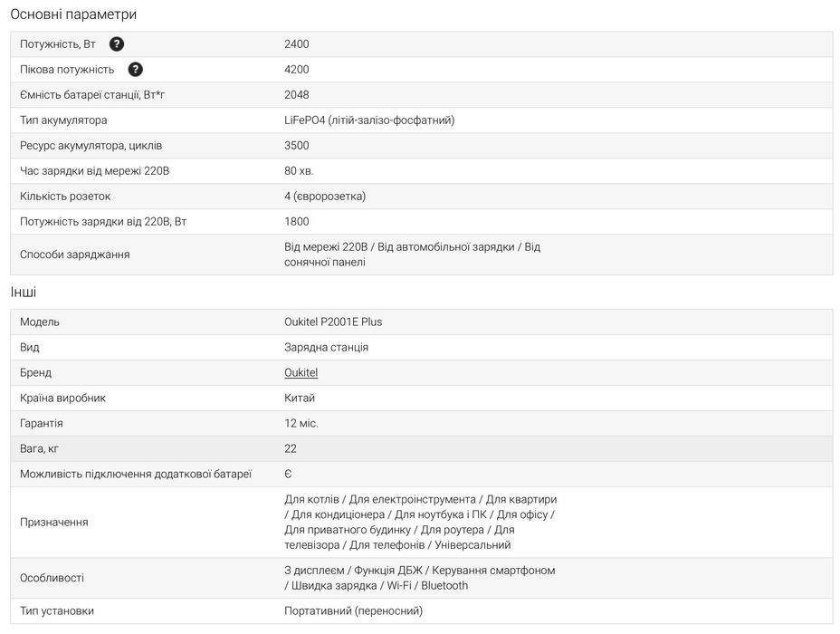Click the Способи заряджання label

tap(74, 255)
